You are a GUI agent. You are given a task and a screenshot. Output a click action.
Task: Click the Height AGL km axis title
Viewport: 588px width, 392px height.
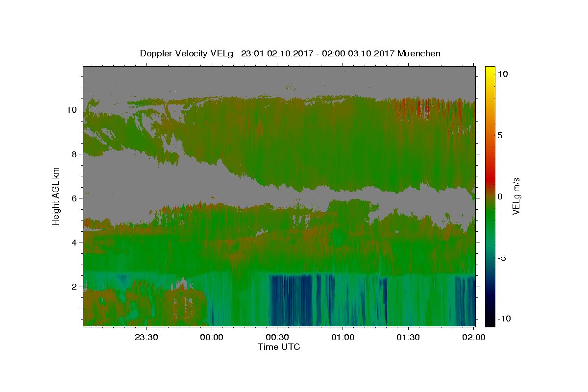56,196
